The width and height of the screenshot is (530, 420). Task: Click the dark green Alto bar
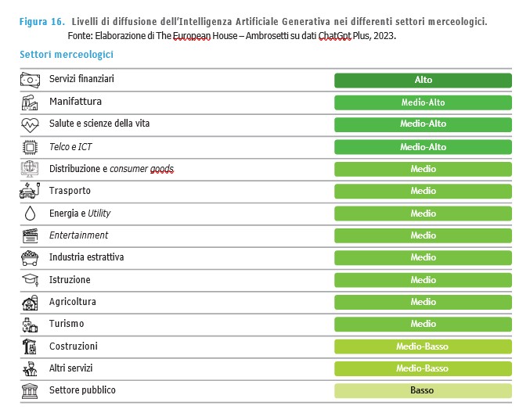click(x=423, y=80)
